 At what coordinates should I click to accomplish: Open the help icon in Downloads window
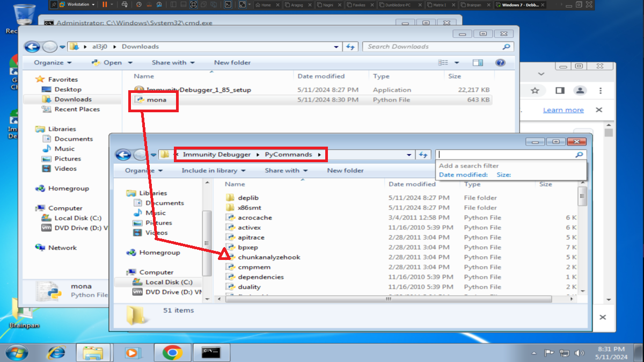pos(501,63)
